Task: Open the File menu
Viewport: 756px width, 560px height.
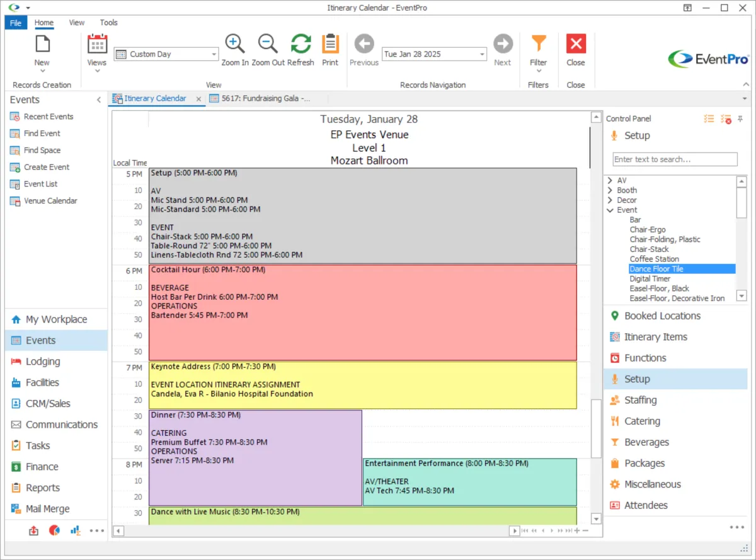Action: [16, 23]
